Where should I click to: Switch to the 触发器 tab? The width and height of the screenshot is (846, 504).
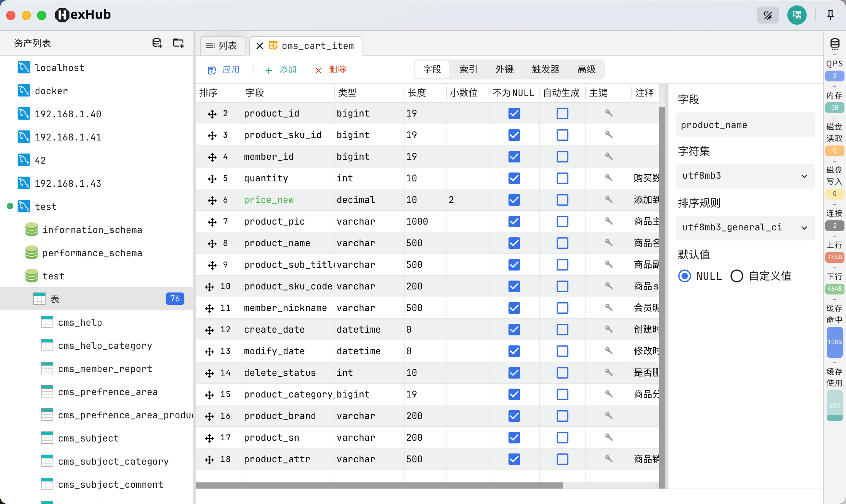(x=545, y=69)
